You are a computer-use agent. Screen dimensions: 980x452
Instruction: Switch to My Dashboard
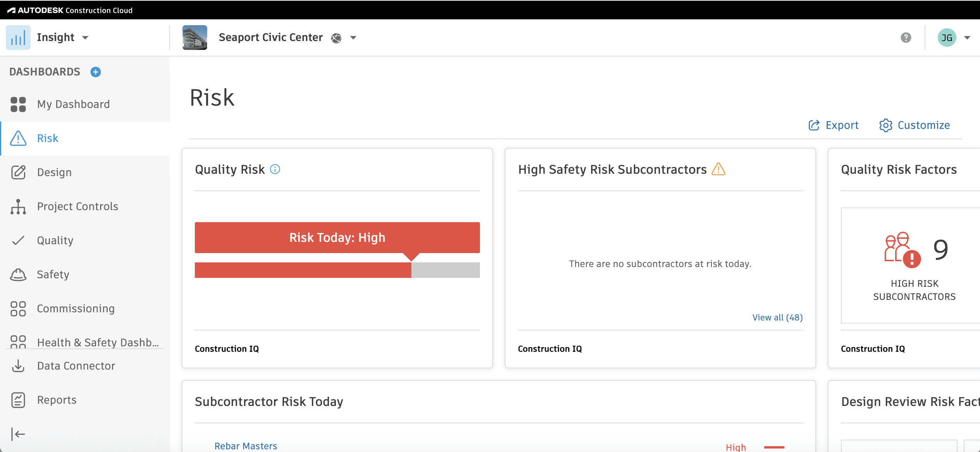tap(73, 104)
